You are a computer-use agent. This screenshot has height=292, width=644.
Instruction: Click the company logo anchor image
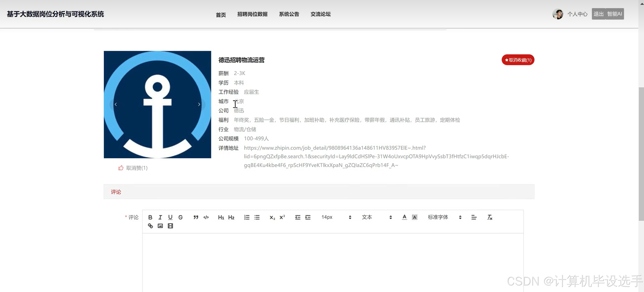tap(157, 104)
